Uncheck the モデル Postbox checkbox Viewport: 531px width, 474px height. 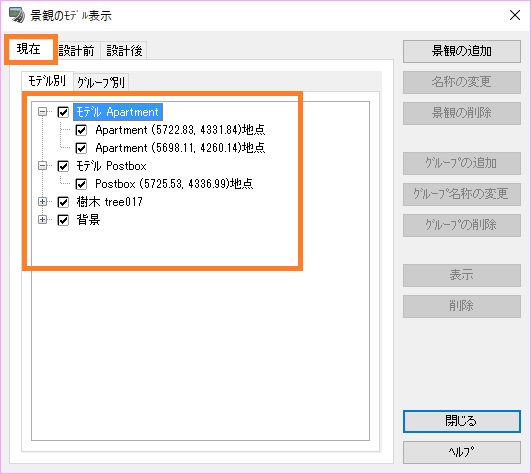point(63,166)
